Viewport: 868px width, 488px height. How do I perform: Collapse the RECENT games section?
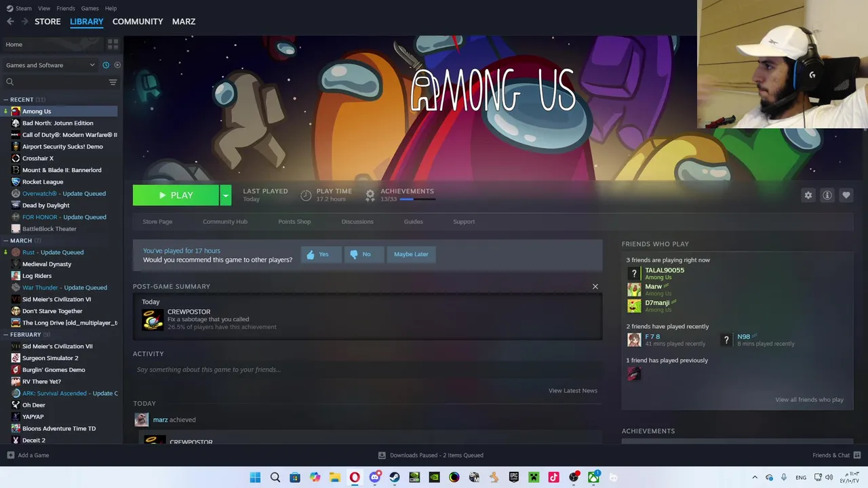[x=5, y=100]
